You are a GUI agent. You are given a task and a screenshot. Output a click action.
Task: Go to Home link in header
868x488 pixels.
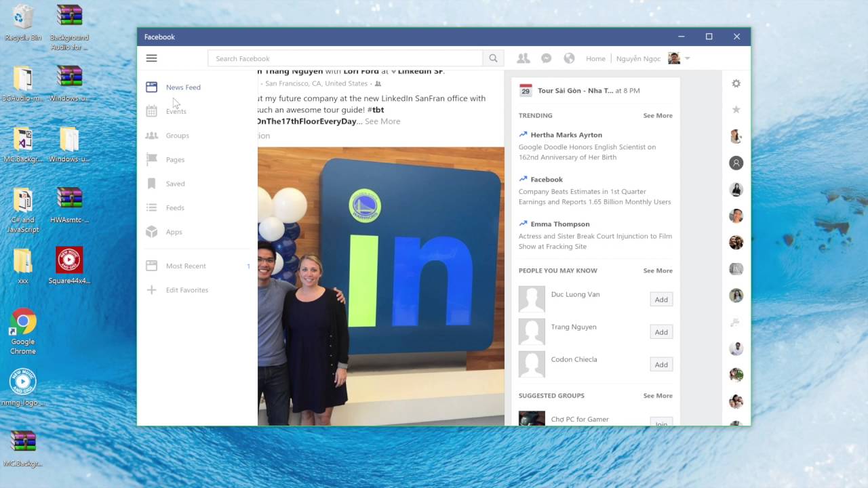tap(595, 58)
